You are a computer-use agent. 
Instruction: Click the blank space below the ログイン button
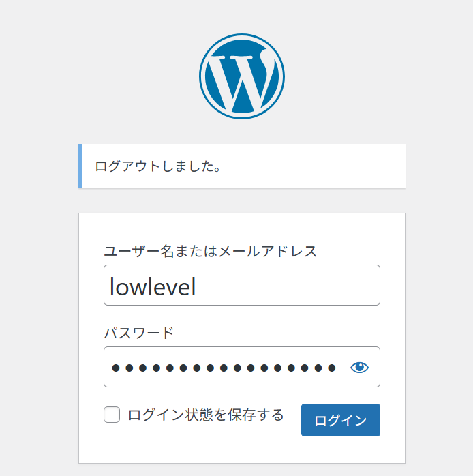point(340,450)
